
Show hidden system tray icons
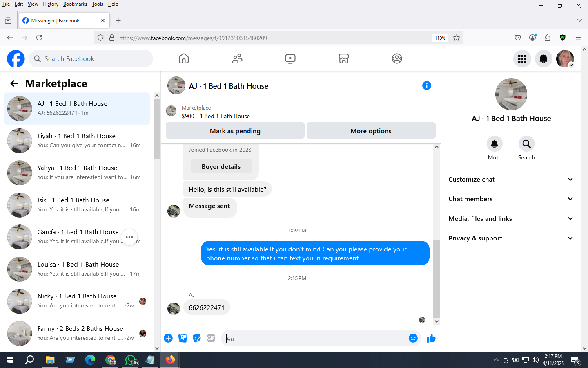tap(496, 360)
